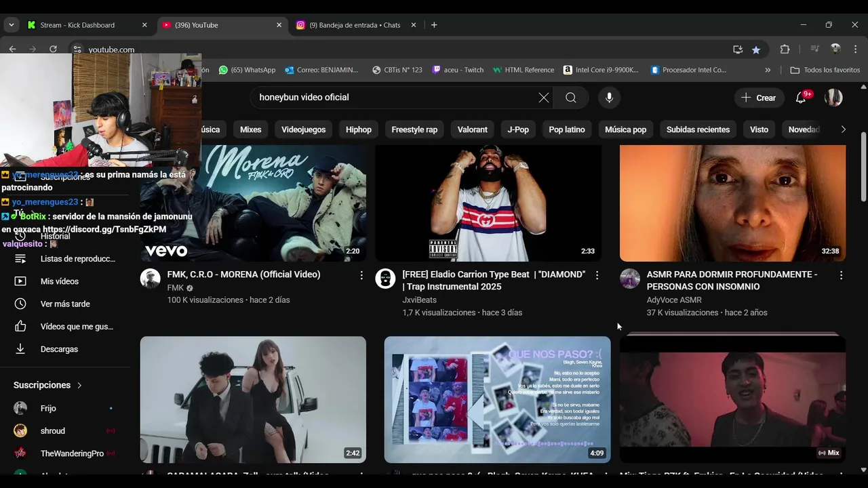Open the TheWanderingPro subscription channel
Viewport: 868px width, 488px height.
[x=65, y=453]
